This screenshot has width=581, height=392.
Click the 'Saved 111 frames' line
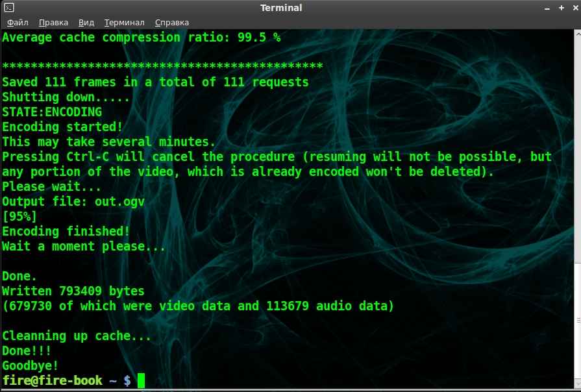[155, 82]
